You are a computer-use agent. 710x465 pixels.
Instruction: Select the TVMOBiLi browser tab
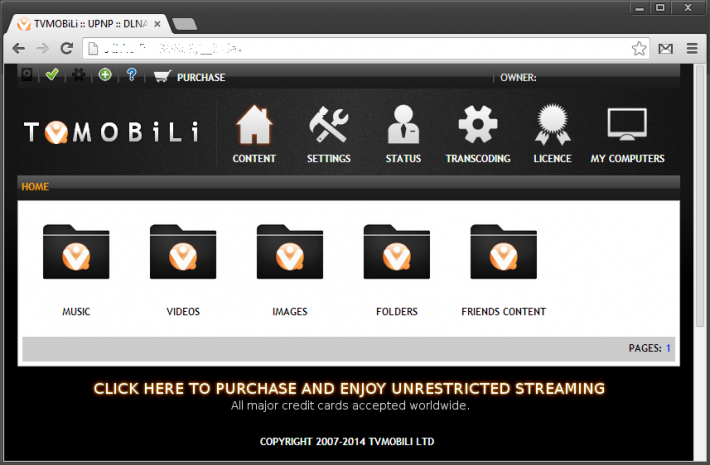coord(88,24)
